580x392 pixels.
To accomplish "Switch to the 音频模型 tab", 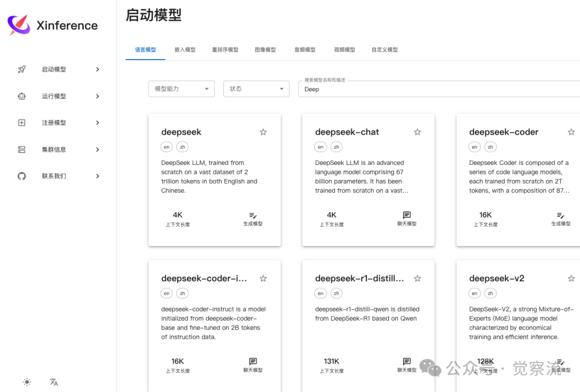I will tap(305, 49).
